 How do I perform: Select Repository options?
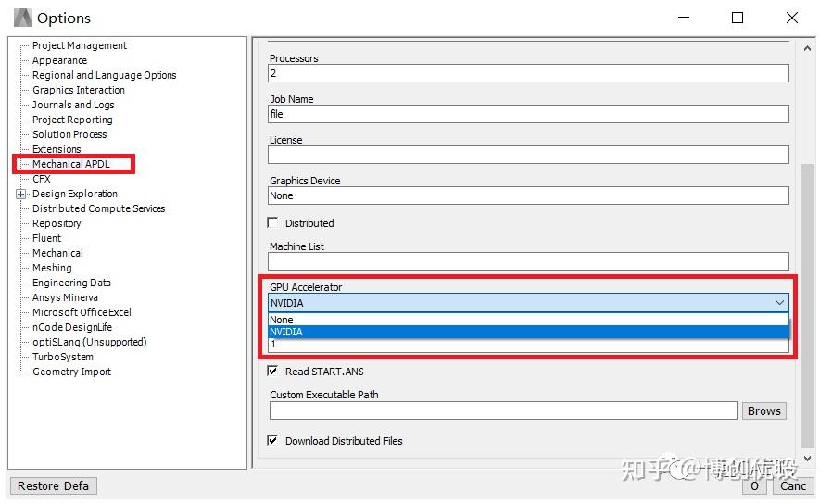tap(57, 223)
